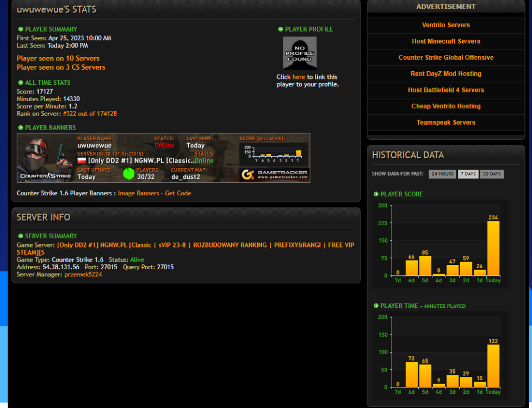Click the 'Score: 17127' text

tap(35, 91)
